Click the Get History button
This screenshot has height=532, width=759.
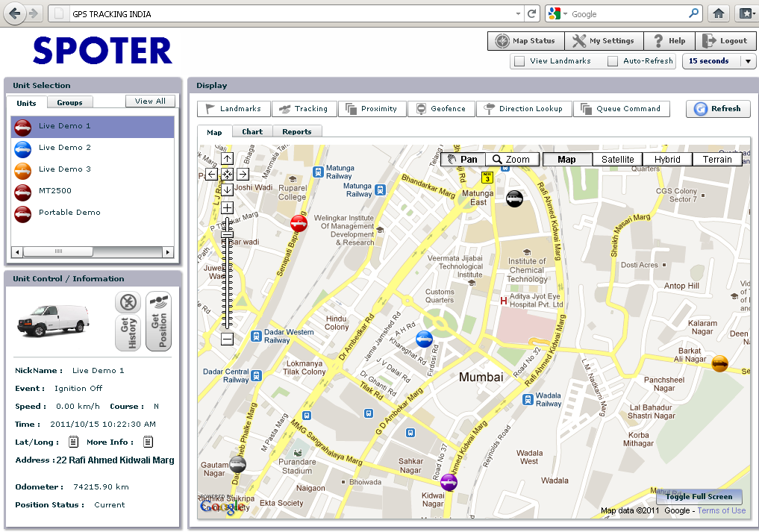click(128, 333)
